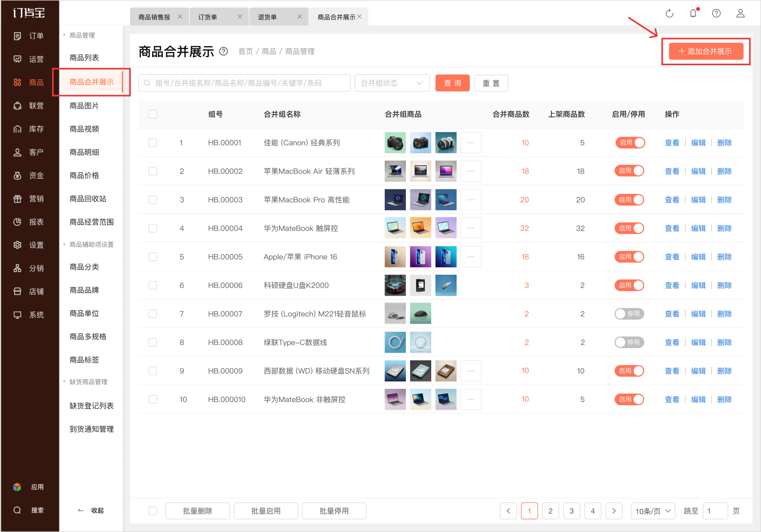Disable the 启用 switch for 佳能 (Canon) 经典系列
Image resolution: width=761 pixels, height=532 pixels.
(630, 143)
